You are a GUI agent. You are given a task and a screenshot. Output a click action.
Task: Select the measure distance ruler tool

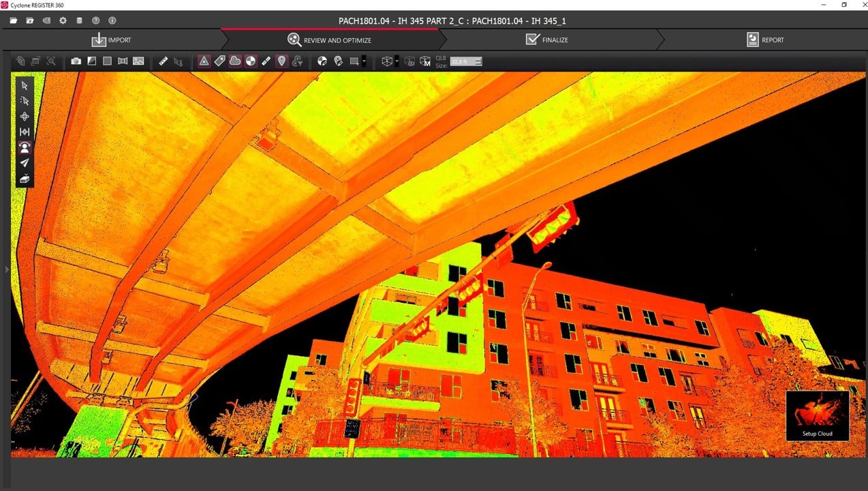click(x=164, y=61)
